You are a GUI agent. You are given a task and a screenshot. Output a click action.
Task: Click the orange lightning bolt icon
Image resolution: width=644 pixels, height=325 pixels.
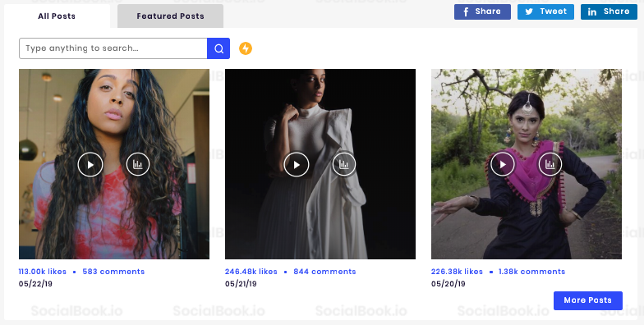tap(246, 48)
